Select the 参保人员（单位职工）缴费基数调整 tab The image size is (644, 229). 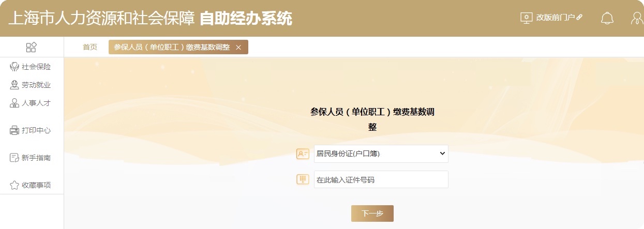click(x=172, y=47)
